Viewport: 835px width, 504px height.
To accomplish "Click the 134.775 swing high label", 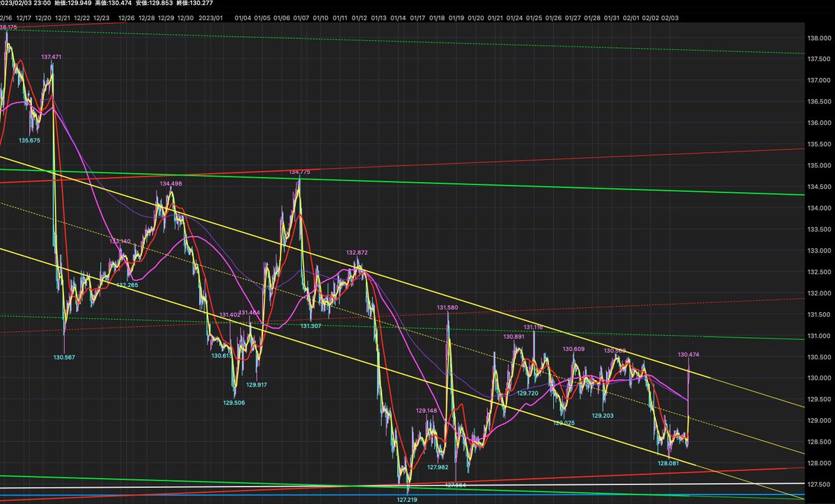I will point(300,171).
